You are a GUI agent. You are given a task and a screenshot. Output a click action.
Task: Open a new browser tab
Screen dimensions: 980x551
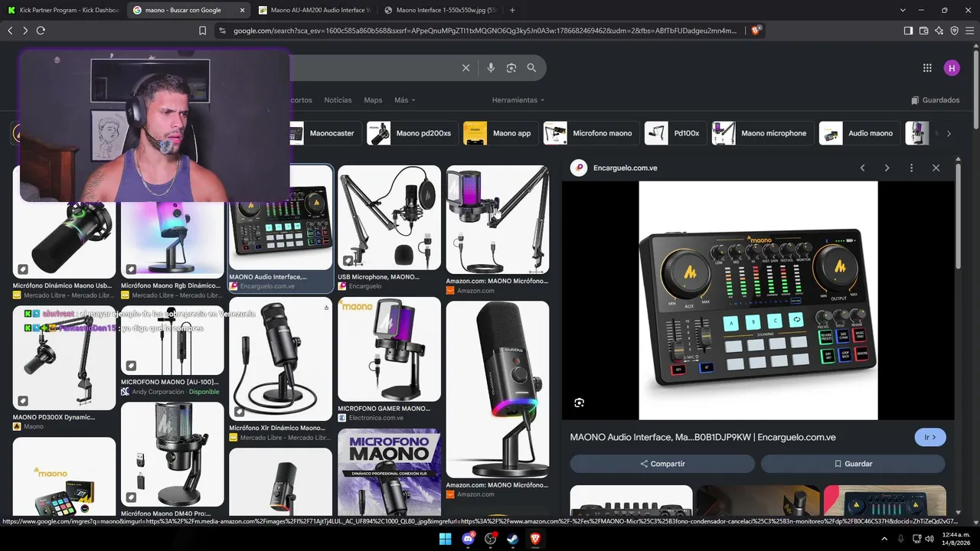(512, 10)
